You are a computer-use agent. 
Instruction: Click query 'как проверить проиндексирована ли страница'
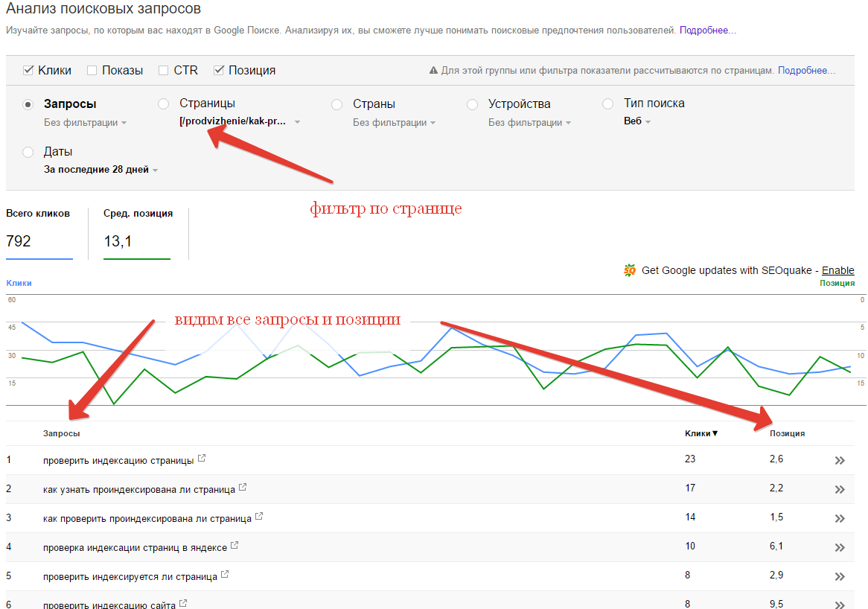(x=147, y=519)
